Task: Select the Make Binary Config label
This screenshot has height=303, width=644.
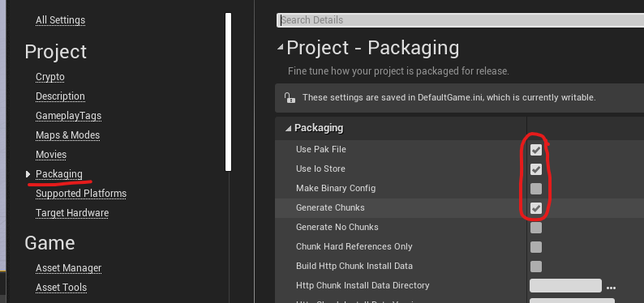Action: pos(336,188)
